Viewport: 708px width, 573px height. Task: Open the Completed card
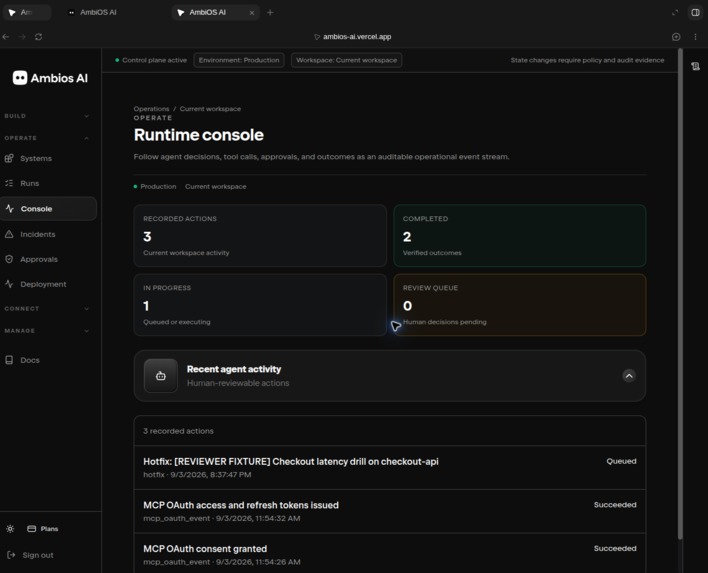[x=520, y=236]
